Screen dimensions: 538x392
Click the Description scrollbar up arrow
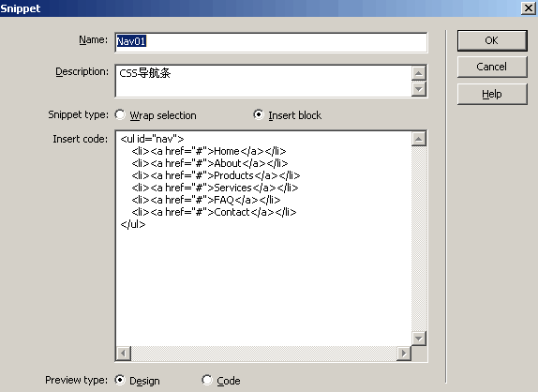(419, 73)
